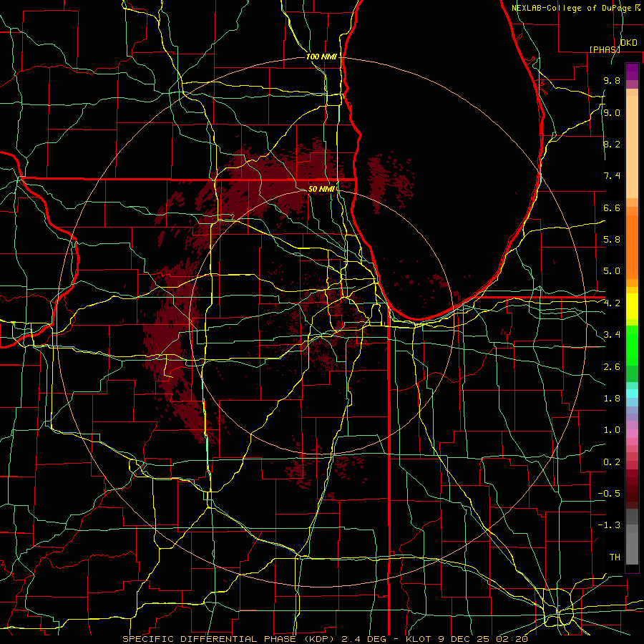The image size is (644, 644).
Task: Click the DKD label above the color scale
Action: tap(628, 42)
